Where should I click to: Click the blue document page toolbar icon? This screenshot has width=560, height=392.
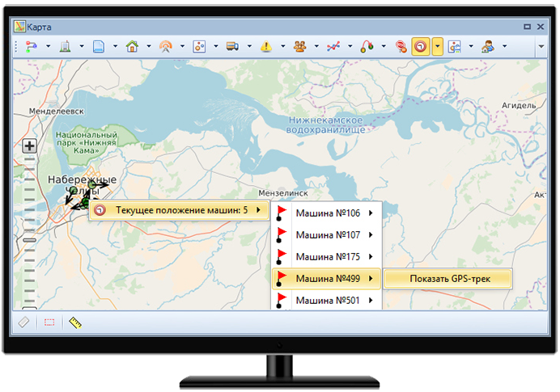99,46
